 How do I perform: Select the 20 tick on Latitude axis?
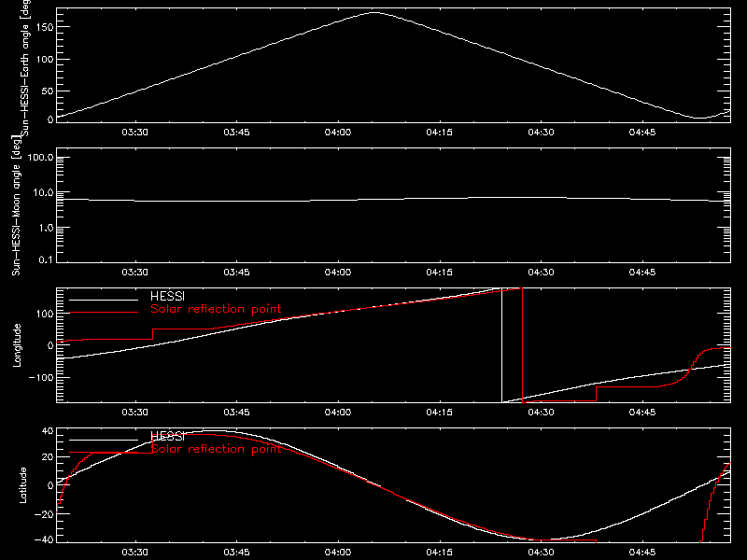(48, 457)
